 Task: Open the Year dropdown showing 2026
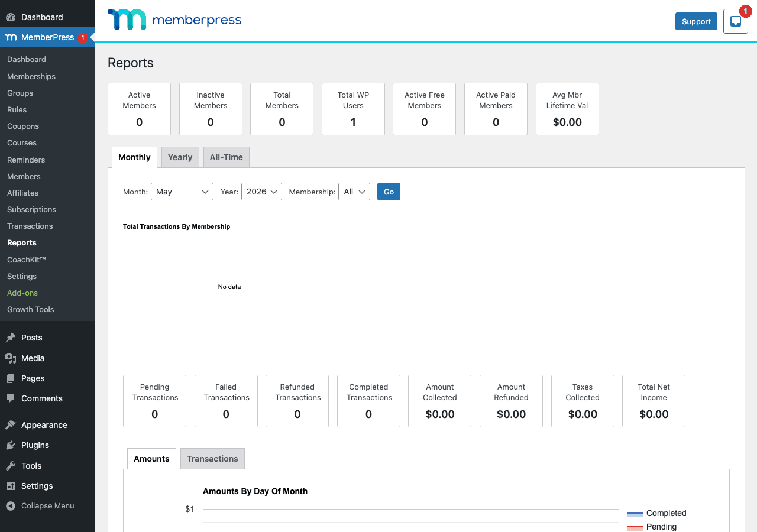click(x=261, y=192)
